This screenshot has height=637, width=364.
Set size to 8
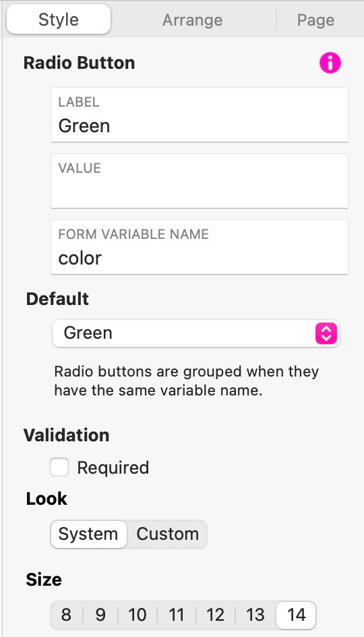coord(67,615)
